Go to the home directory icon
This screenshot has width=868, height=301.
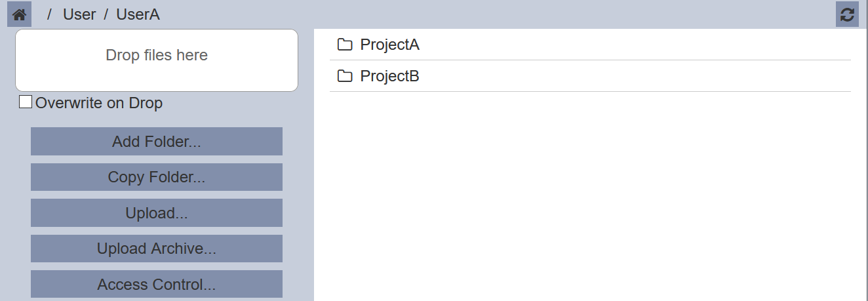tap(19, 14)
